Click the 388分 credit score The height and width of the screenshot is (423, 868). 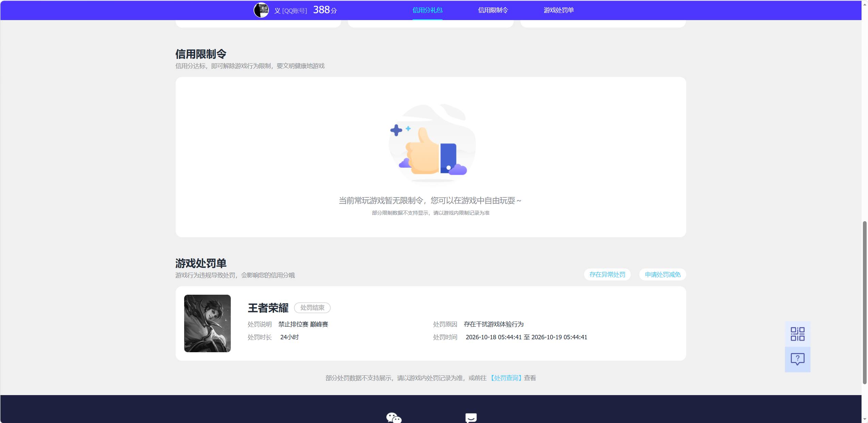pyautogui.click(x=325, y=10)
